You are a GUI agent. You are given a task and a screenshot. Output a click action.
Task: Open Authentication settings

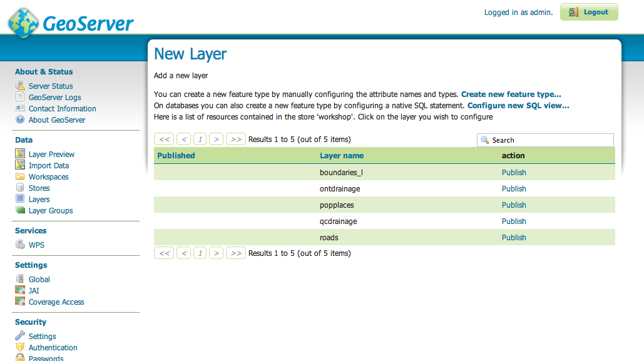(x=53, y=347)
